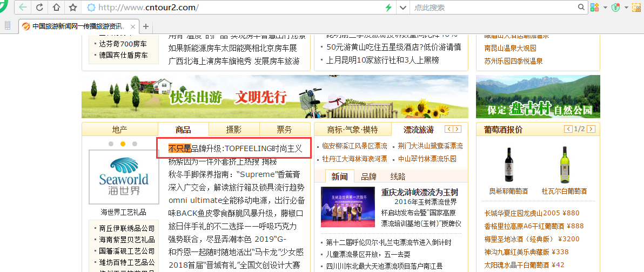Switch to the 商品 tab

[x=183, y=130]
